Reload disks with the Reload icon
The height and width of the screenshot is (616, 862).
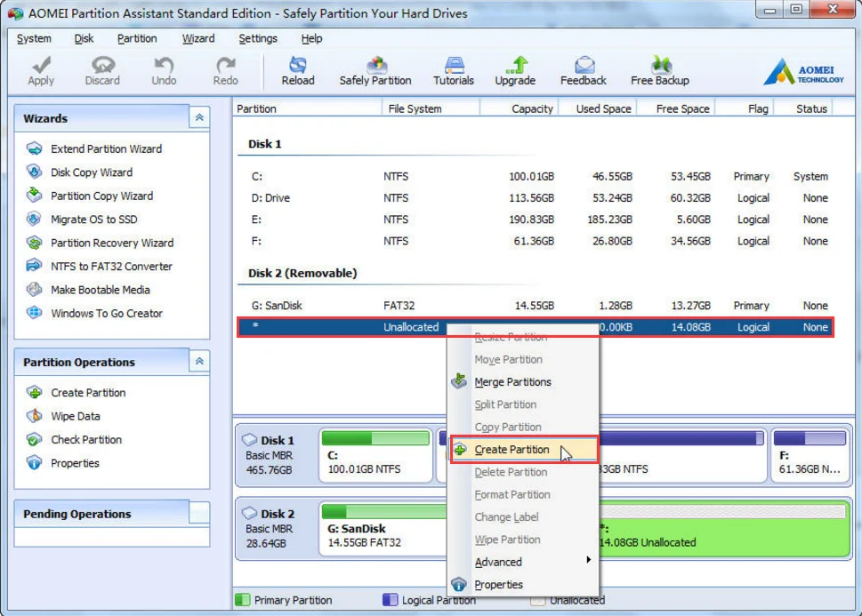tap(298, 65)
